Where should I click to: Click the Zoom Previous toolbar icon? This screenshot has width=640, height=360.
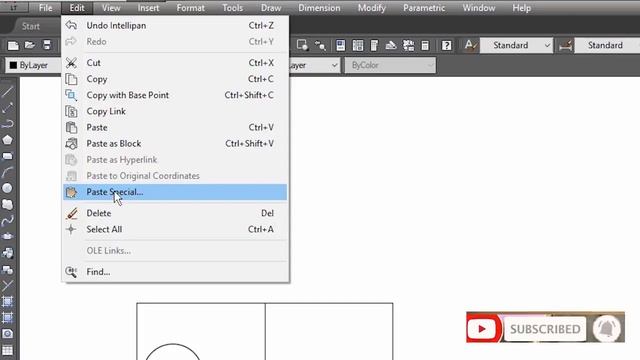(320, 45)
